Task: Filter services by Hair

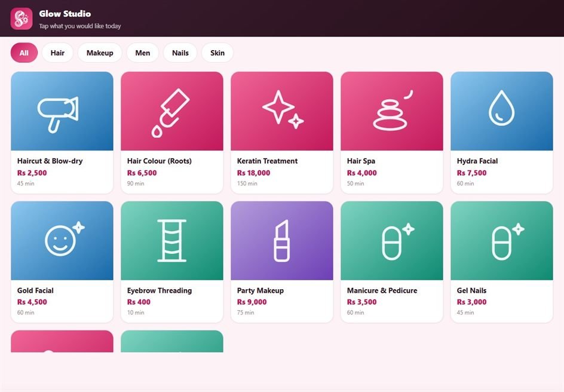Action: pyautogui.click(x=57, y=53)
